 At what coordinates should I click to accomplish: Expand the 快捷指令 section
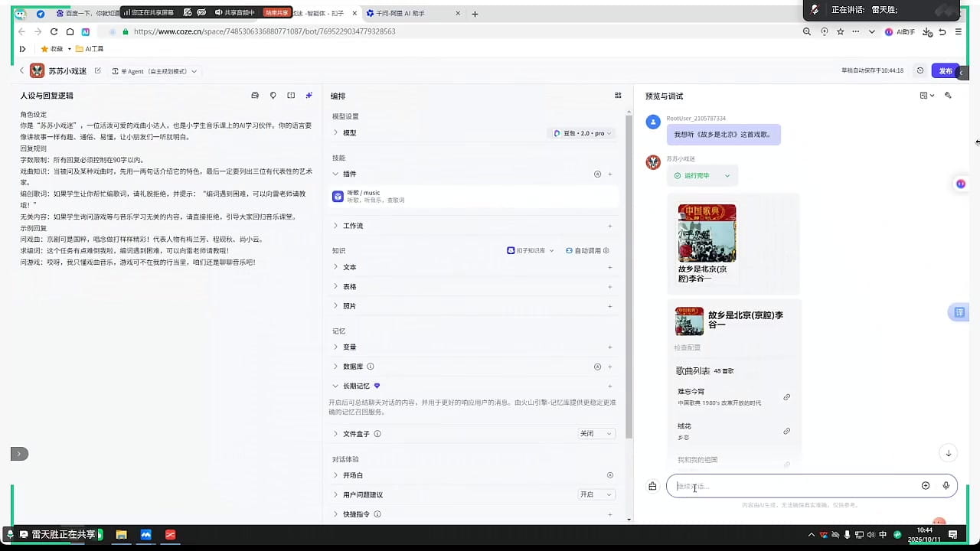(335, 514)
